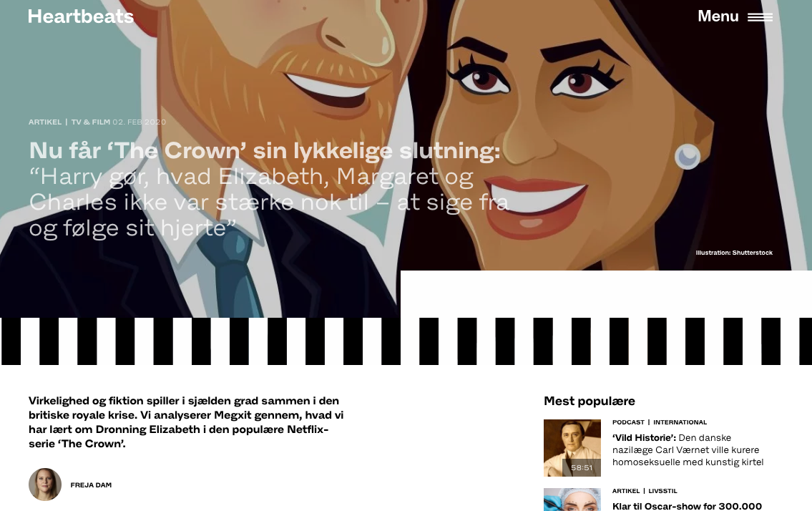
Task: Select the ARTIKEL tag above headline
Action: click(x=45, y=122)
